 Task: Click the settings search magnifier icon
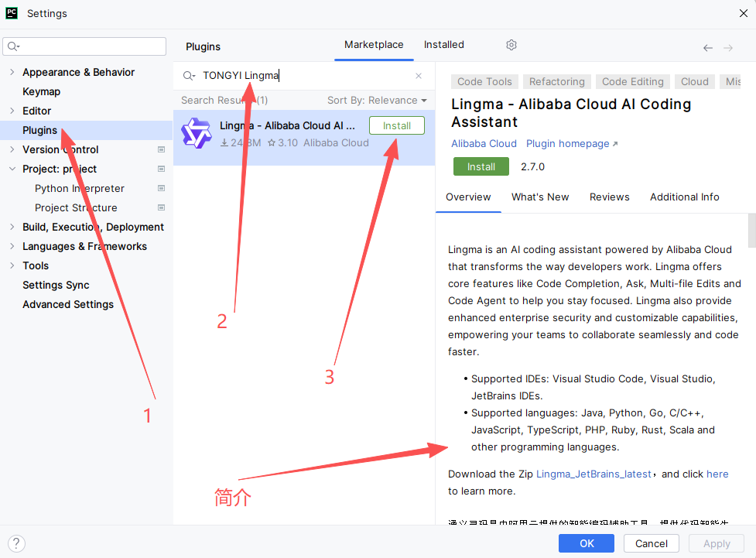(13, 46)
